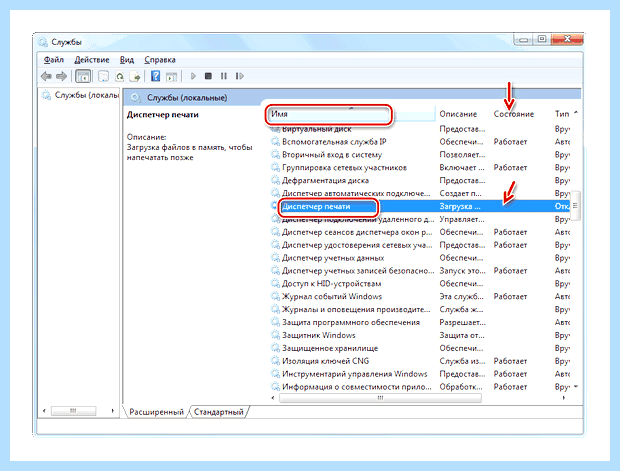
Task: Select Журналы и оповещения производите… service
Action: (356, 309)
